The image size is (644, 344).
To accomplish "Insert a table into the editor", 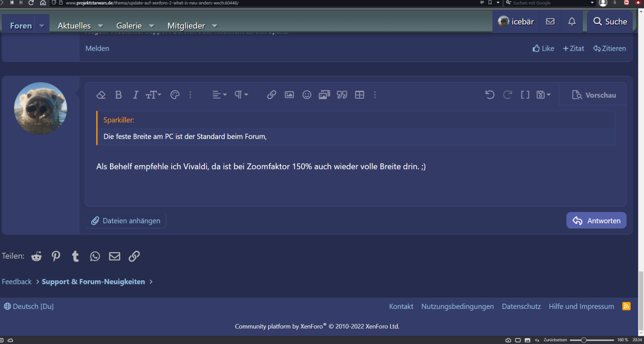I will coord(359,95).
